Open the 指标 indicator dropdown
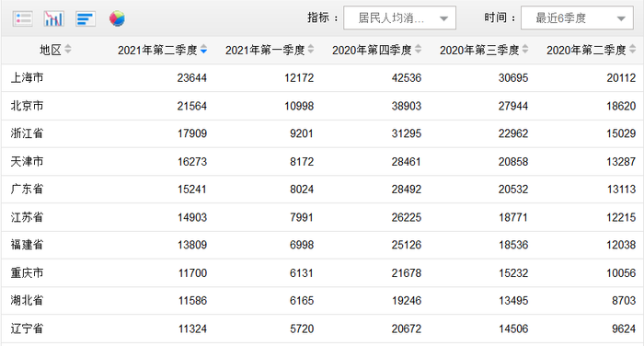 399,17
